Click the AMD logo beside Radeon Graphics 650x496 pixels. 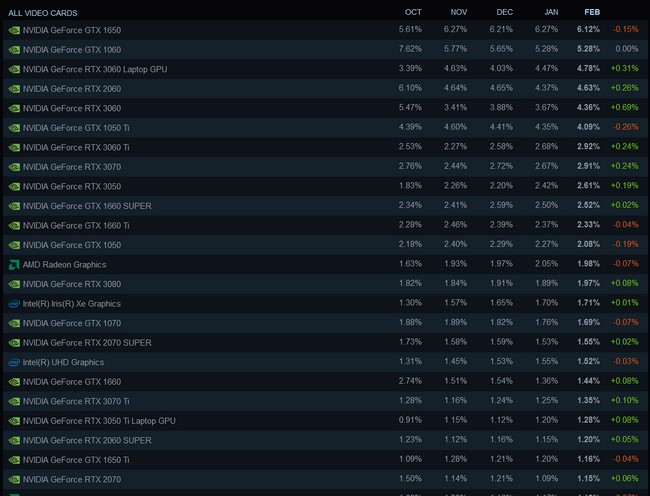pos(14,265)
